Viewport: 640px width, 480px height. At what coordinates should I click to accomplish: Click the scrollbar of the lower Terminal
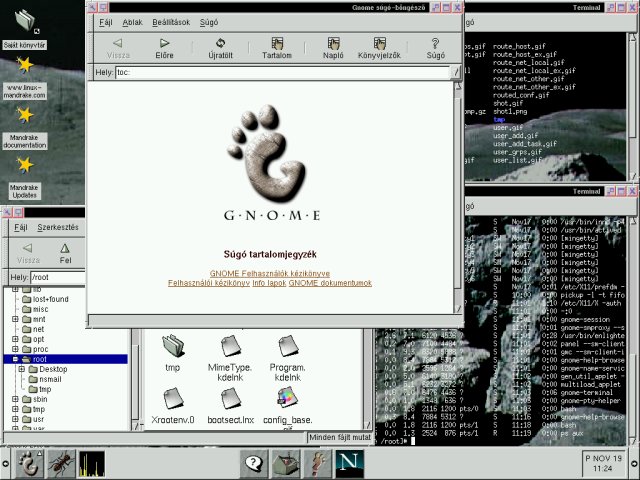click(633, 331)
